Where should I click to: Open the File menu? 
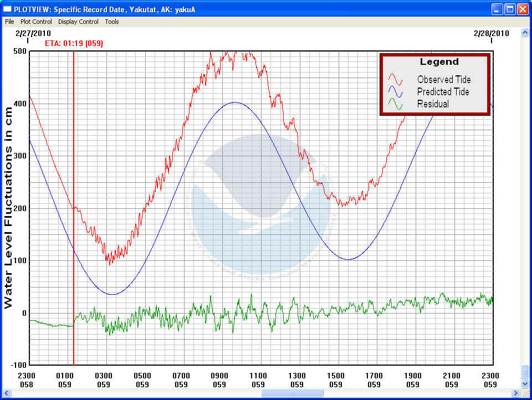9,22
